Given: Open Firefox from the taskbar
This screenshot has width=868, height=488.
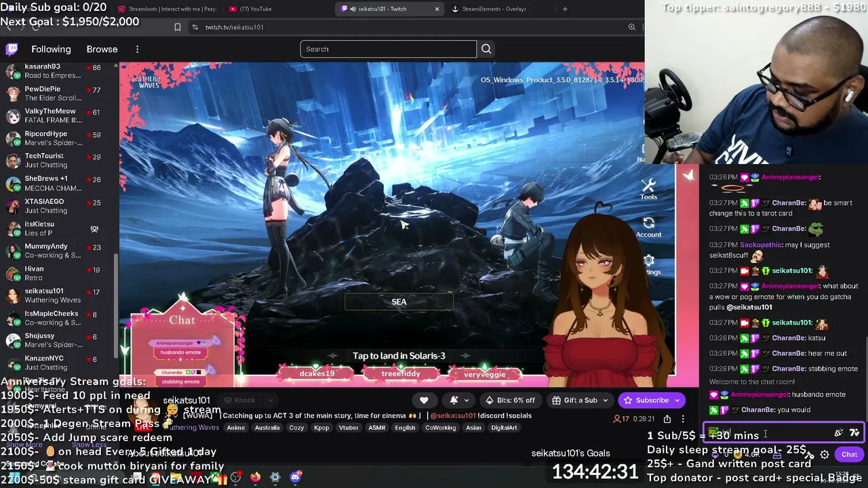Looking at the screenshot, I should tap(255, 477).
